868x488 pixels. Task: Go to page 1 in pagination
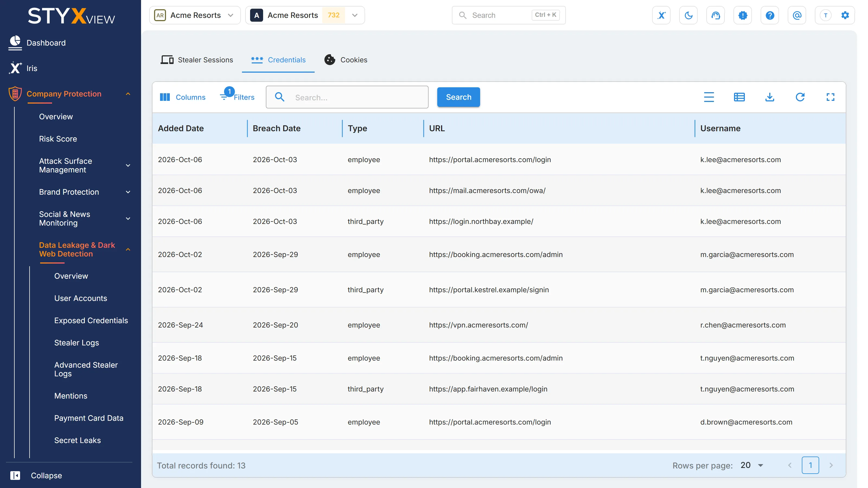[x=810, y=465]
